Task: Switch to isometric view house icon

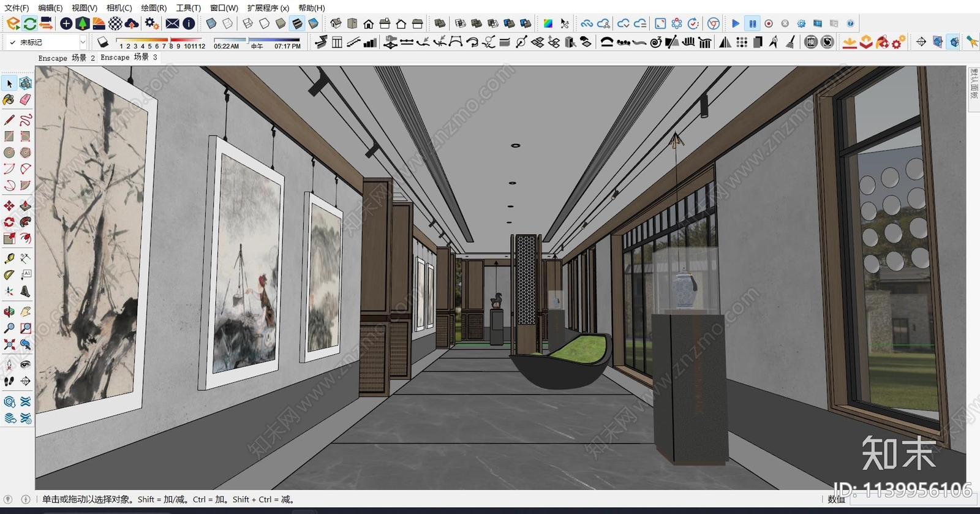Action: pyautogui.click(x=336, y=23)
